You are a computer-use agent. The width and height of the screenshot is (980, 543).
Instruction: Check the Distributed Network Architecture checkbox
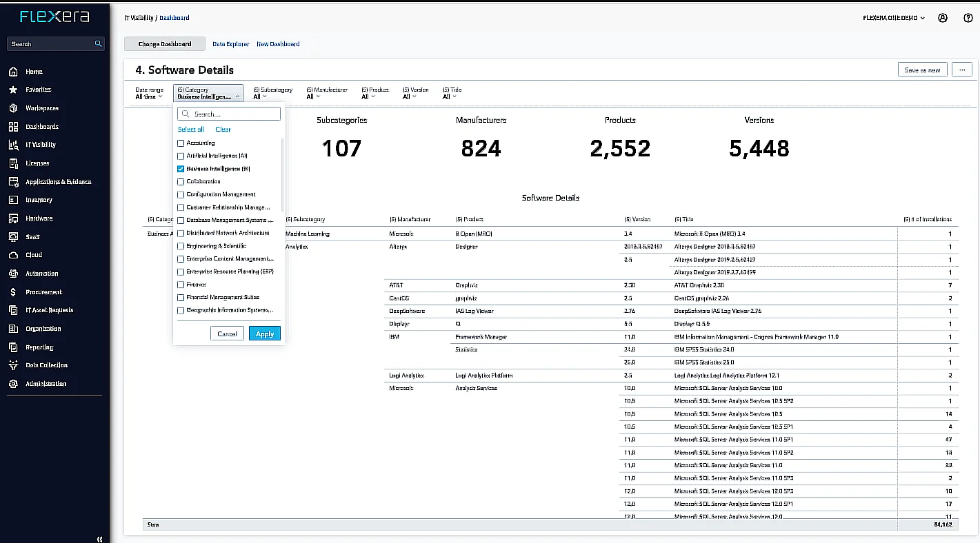181,233
